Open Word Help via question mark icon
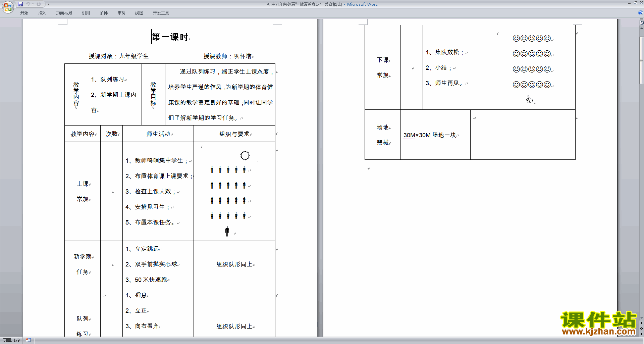Image resolution: width=644 pixels, height=344 pixels. click(x=641, y=13)
